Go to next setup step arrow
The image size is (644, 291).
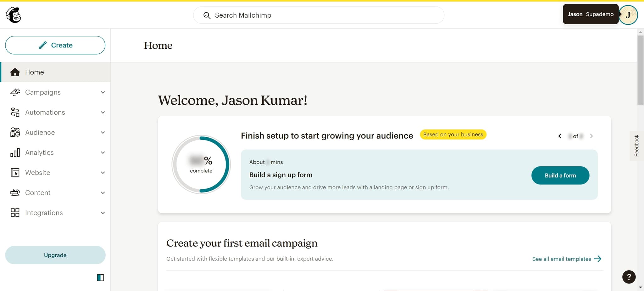591,136
